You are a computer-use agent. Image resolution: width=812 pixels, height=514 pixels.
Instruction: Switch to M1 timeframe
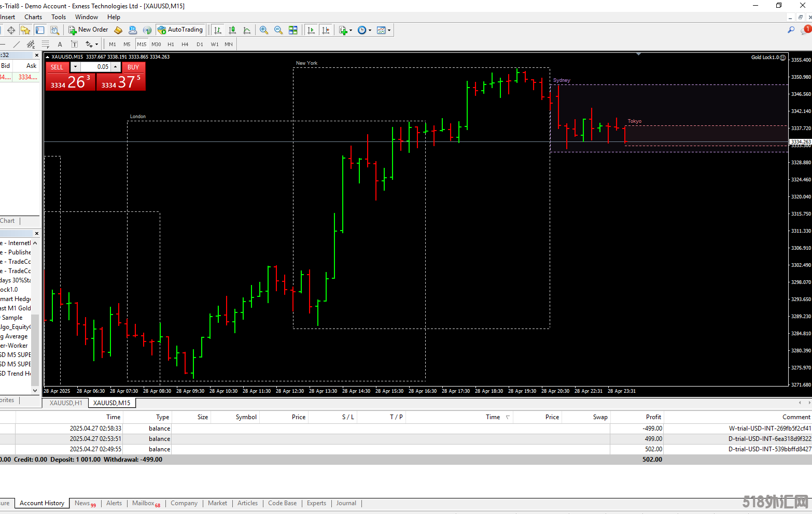pyautogui.click(x=113, y=44)
